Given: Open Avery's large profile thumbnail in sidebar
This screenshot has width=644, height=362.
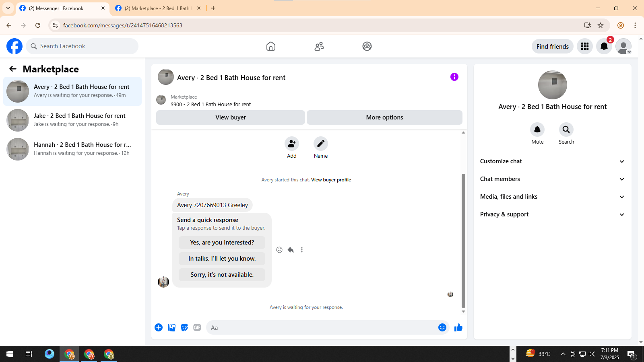Looking at the screenshot, I should coord(553,85).
